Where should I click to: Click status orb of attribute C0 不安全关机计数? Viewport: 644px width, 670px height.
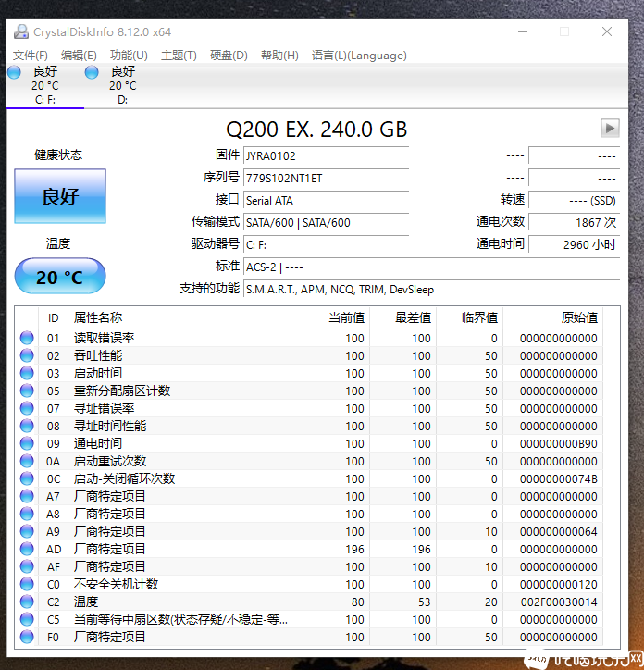coord(27,584)
